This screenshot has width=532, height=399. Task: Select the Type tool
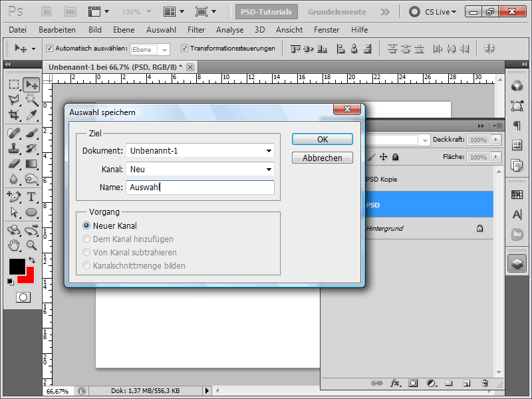pyautogui.click(x=31, y=196)
